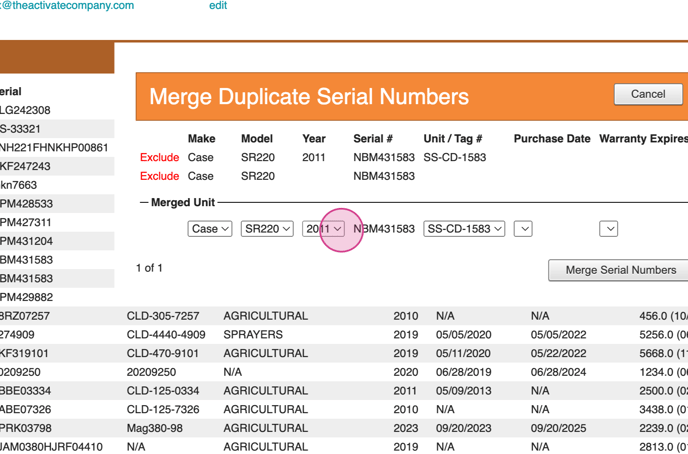
Task: Open the empty Warranty Expires dropdown
Action: 609,229
